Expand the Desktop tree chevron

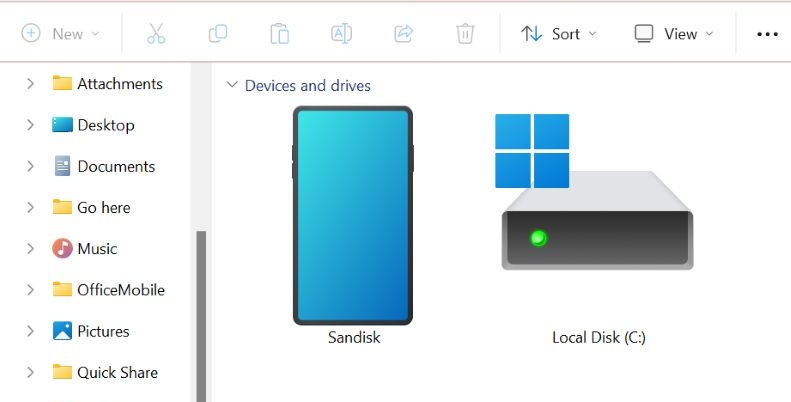point(30,125)
